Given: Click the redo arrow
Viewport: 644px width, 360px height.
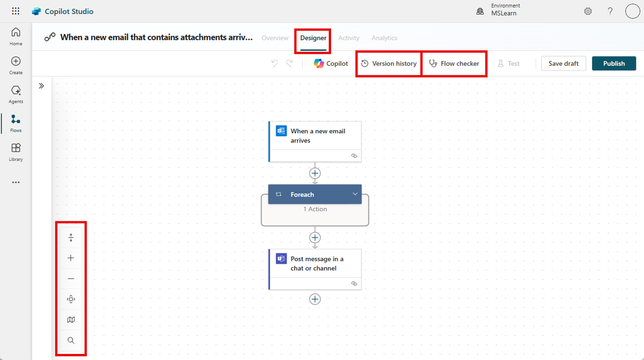Looking at the screenshot, I should click(x=289, y=63).
